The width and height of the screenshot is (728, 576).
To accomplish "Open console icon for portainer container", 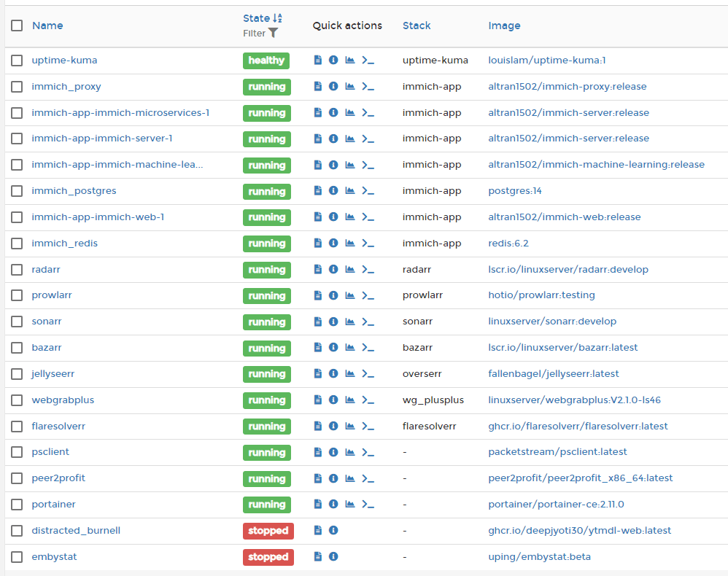I will point(368,504).
